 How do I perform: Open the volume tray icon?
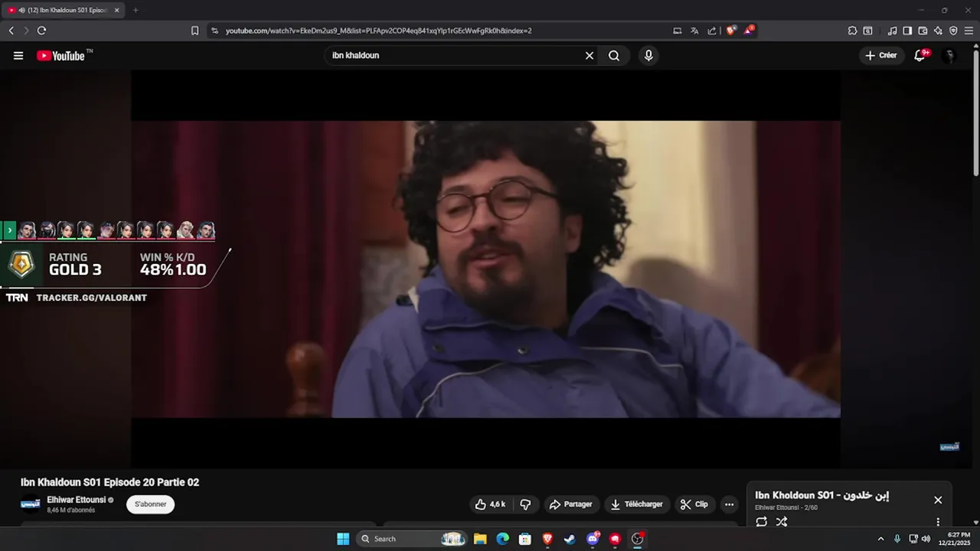pyautogui.click(x=926, y=539)
